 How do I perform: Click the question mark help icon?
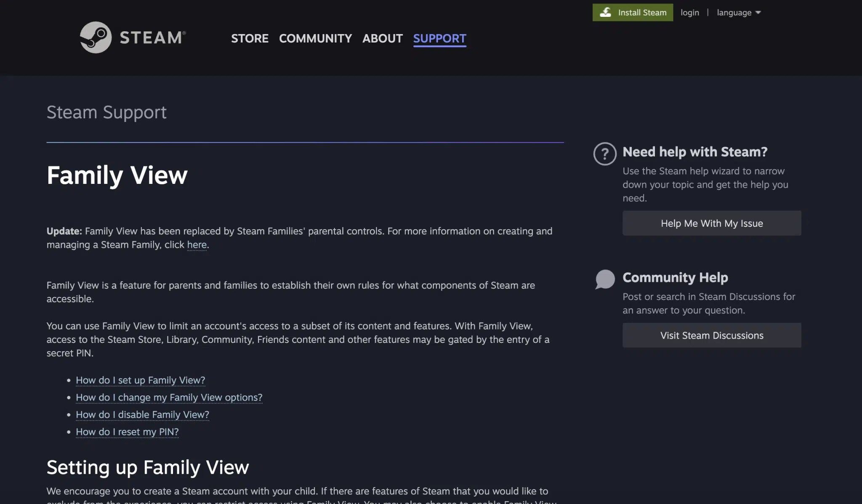pos(605,154)
